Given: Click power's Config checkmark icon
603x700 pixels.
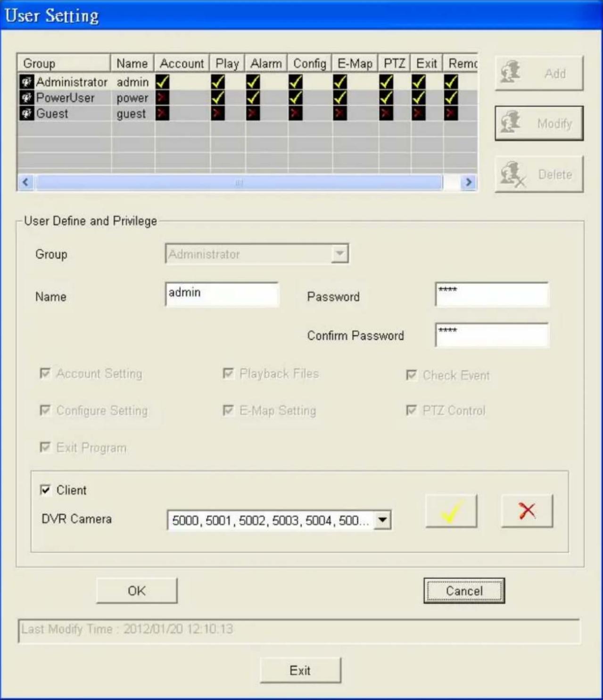Looking at the screenshot, I should click(x=296, y=98).
